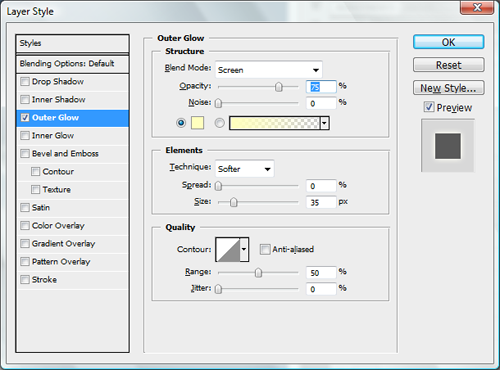Click the Jitter percent input field
Screen dimensions: 500x370
click(321, 289)
